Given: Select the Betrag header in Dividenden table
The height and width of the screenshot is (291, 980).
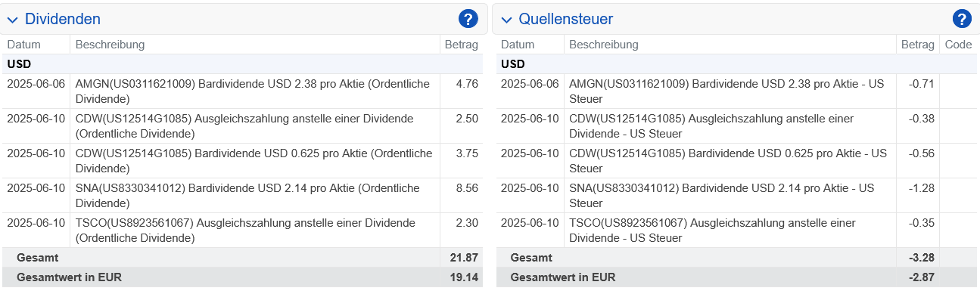Looking at the screenshot, I should pyautogui.click(x=462, y=45).
